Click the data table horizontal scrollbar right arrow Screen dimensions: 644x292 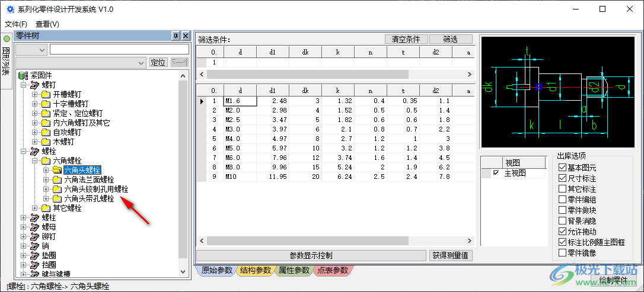[470, 241]
